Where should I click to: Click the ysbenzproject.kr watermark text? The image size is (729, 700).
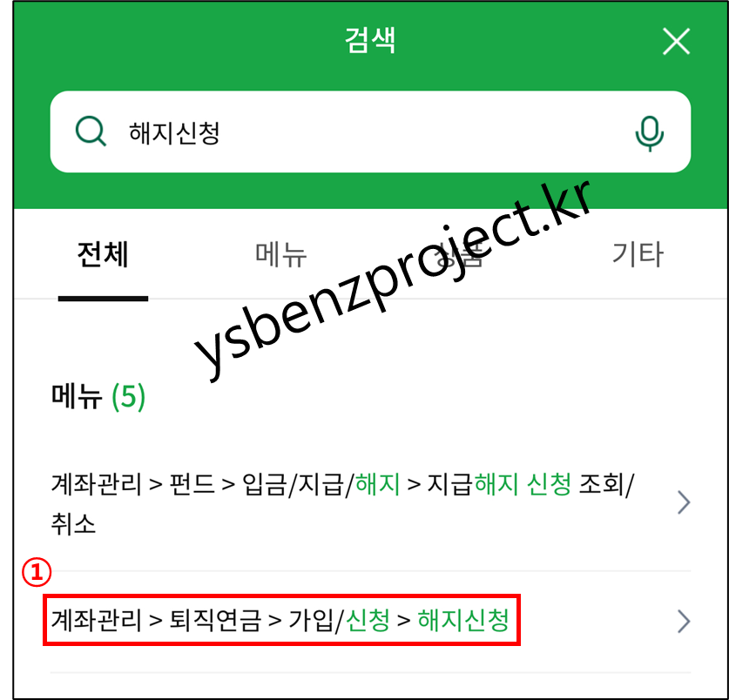coord(393,279)
